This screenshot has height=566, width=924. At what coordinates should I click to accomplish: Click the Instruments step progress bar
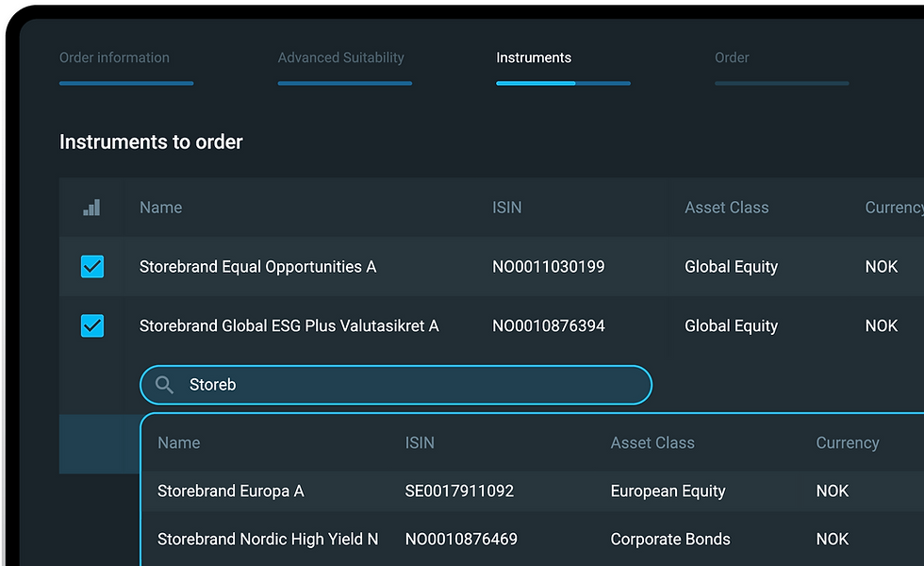[564, 83]
